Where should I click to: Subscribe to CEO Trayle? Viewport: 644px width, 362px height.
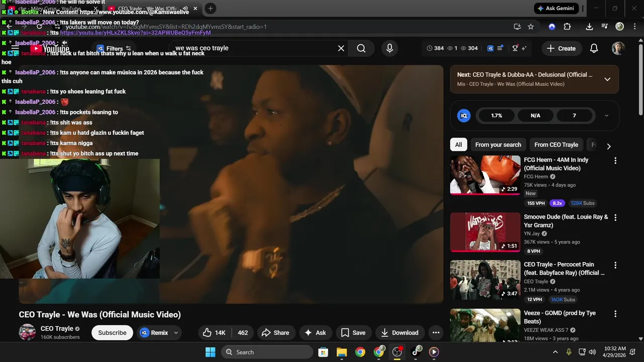tap(112, 332)
